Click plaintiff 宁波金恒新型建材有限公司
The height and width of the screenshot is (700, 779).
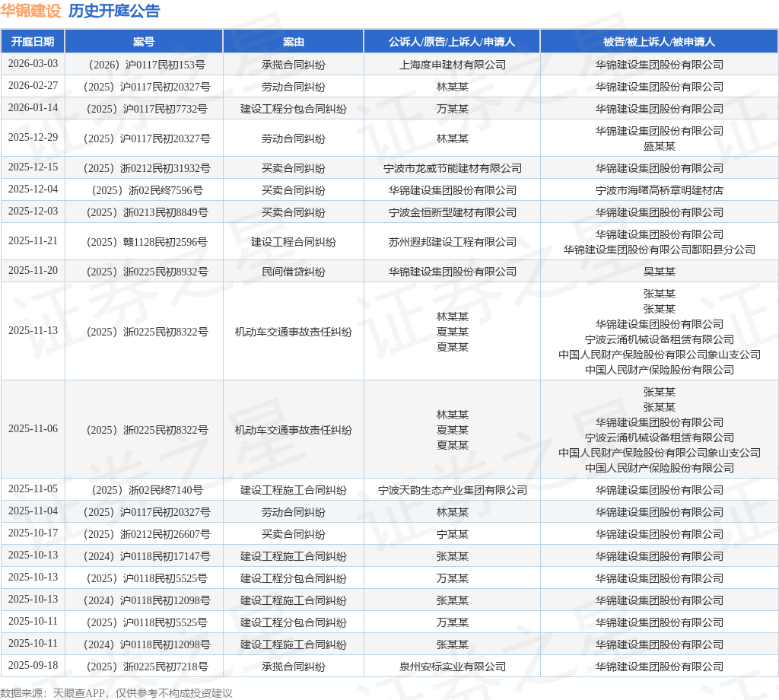452,212
